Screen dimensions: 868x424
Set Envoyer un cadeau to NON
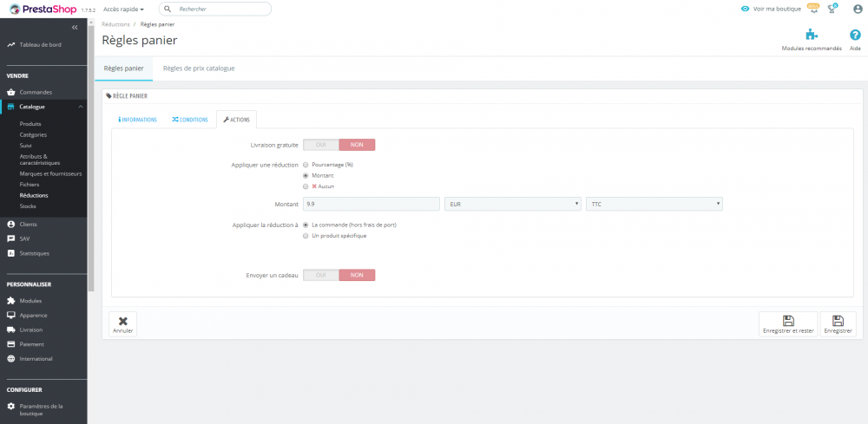(357, 275)
